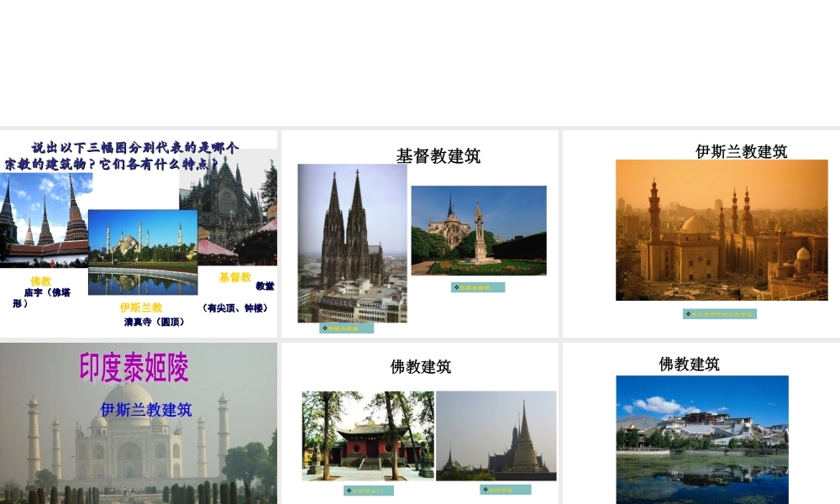This screenshot has height=504, width=840.
Task: Select the slide titled 基督教建筑
Action: 419,234
